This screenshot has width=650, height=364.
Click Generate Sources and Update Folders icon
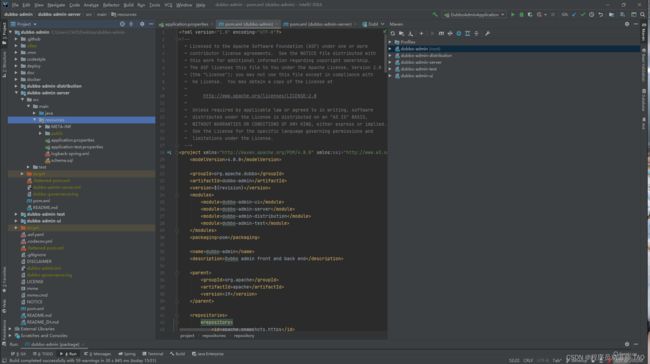tap(401, 34)
